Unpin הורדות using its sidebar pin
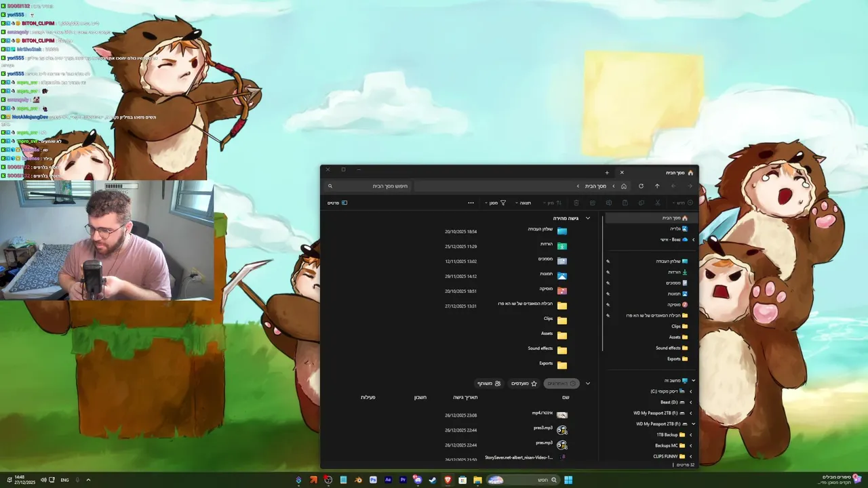This screenshot has height=488, width=868. click(608, 272)
